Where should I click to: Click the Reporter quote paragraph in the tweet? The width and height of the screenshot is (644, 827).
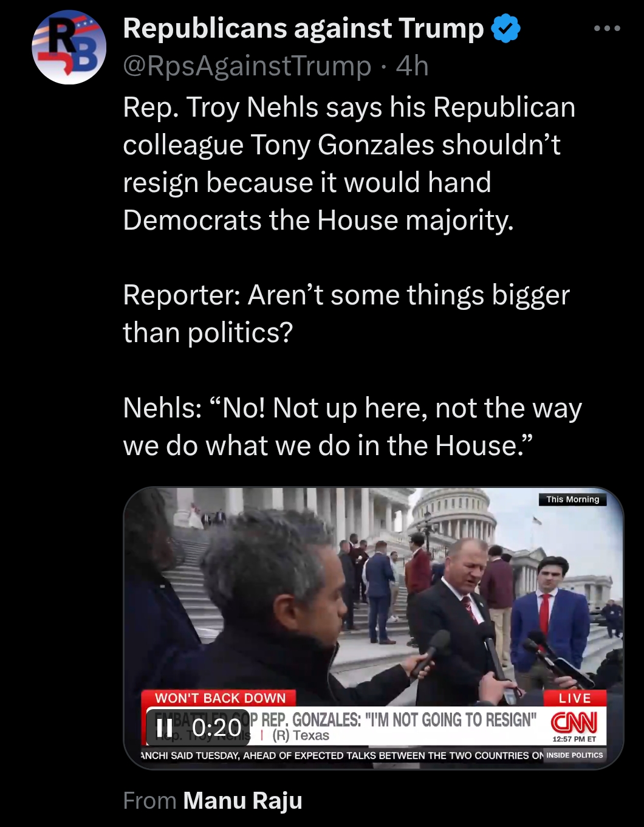point(346,314)
